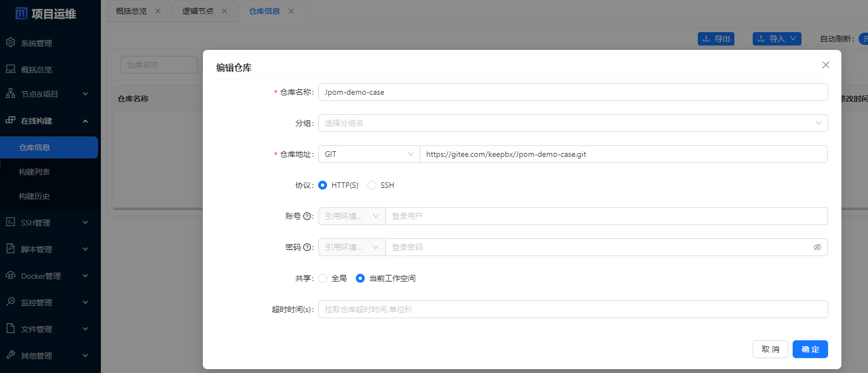The width and height of the screenshot is (868, 373).
Task: Click the 确定 confirm button
Action: tap(810, 349)
